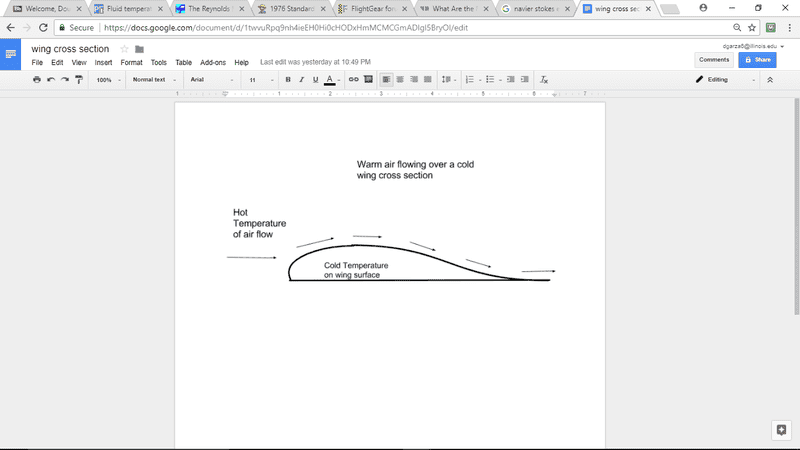The image size is (800, 450).
Task: Clear formatting with the Tx icon
Action: coord(544,79)
